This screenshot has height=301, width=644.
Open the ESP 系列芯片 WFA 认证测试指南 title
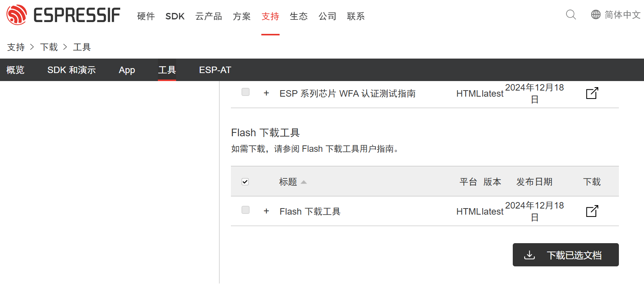347,94
